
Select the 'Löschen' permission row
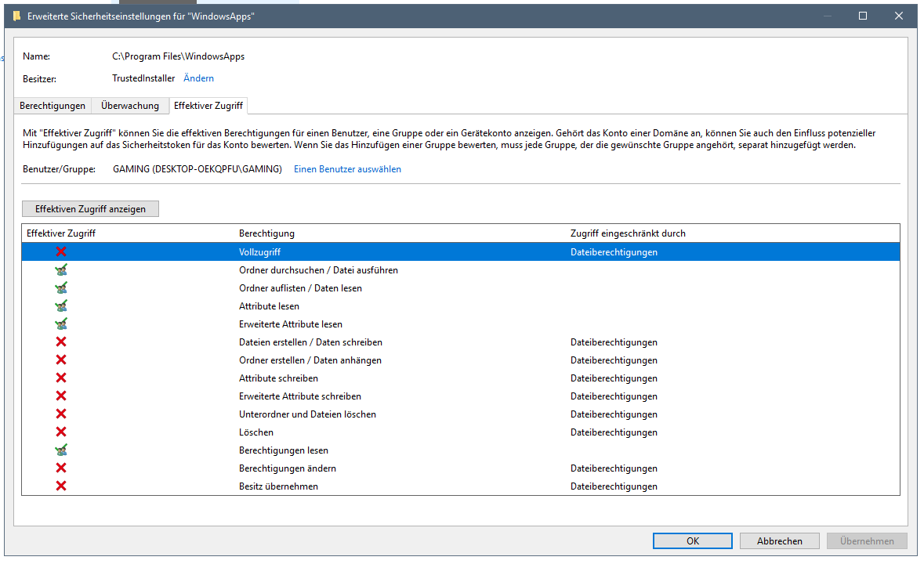click(x=461, y=432)
